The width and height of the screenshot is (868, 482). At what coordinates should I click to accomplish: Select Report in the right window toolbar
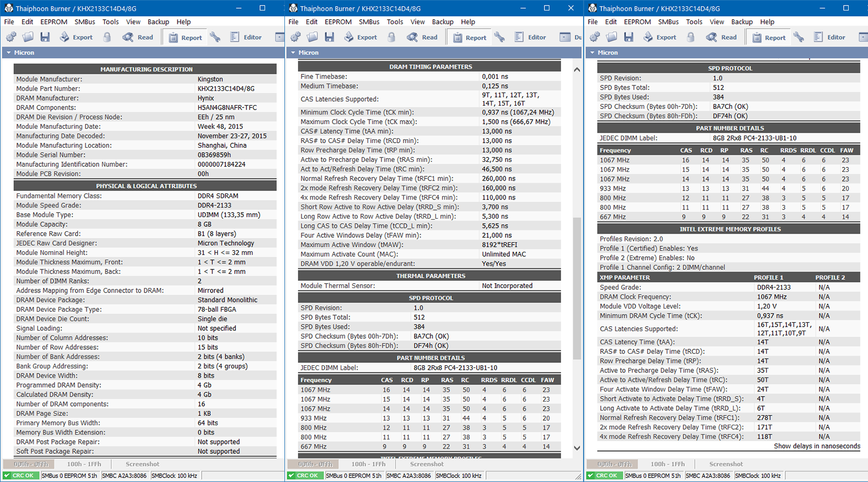click(x=769, y=37)
